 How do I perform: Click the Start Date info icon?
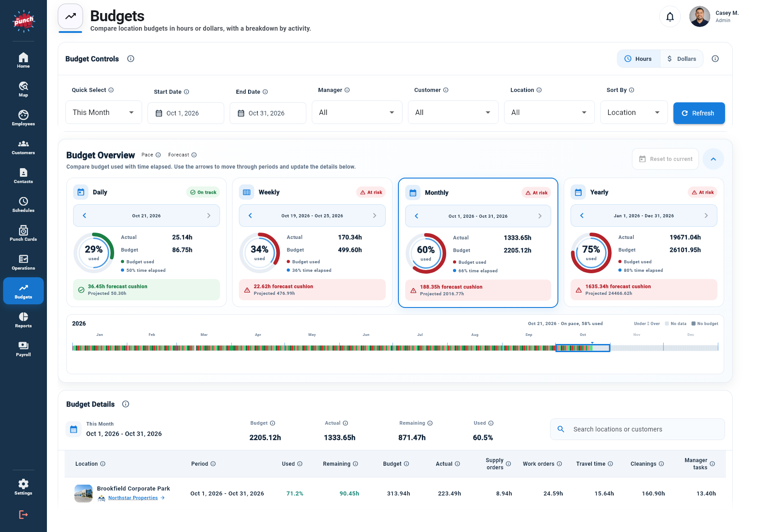coord(186,92)
